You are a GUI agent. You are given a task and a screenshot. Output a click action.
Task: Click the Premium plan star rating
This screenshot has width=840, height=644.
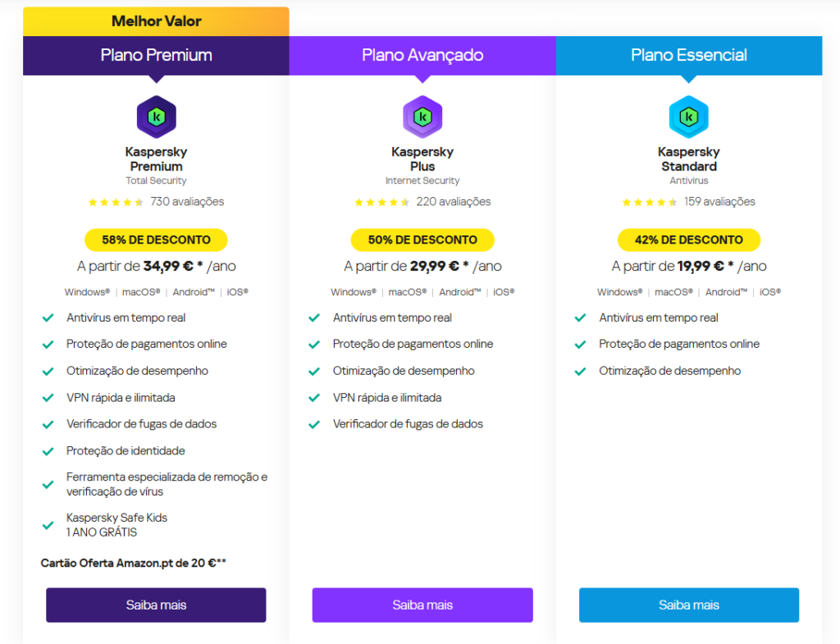coord(116,202)
